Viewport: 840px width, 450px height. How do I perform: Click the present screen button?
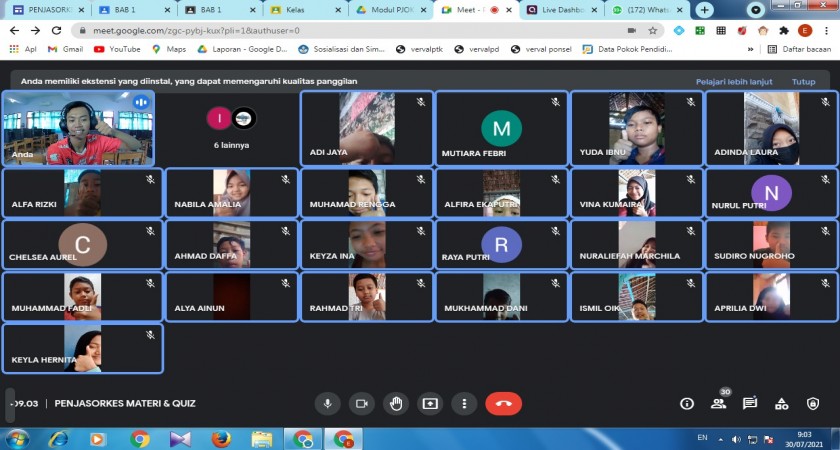pyautogui.click(x=430, y=404)
